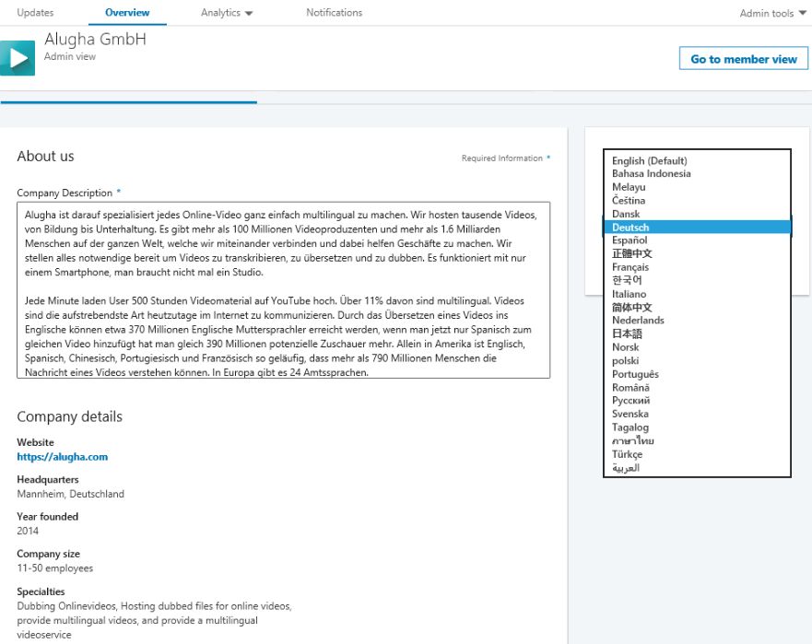The height and width of the screenshot is (644, 812).
Task: Select Dansk from the language list
Action: 697,214
